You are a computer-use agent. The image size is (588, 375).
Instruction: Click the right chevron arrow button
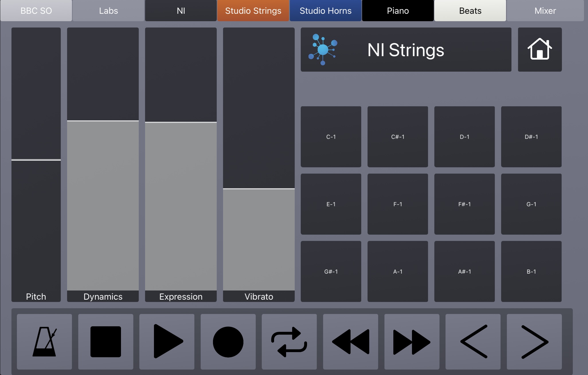(x=534, y=341)
